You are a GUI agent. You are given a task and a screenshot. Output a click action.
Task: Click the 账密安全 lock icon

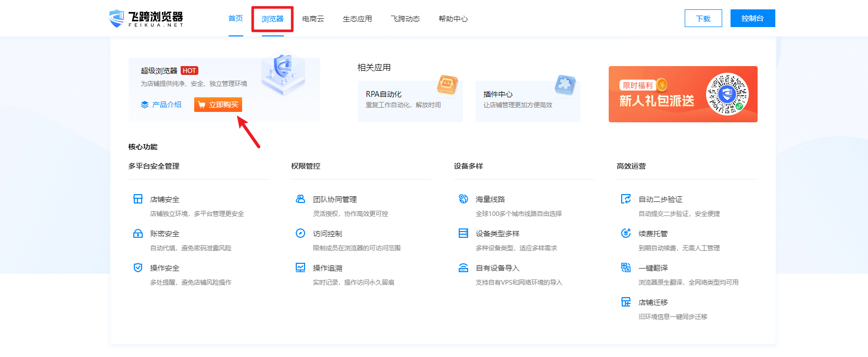point(138,233)
